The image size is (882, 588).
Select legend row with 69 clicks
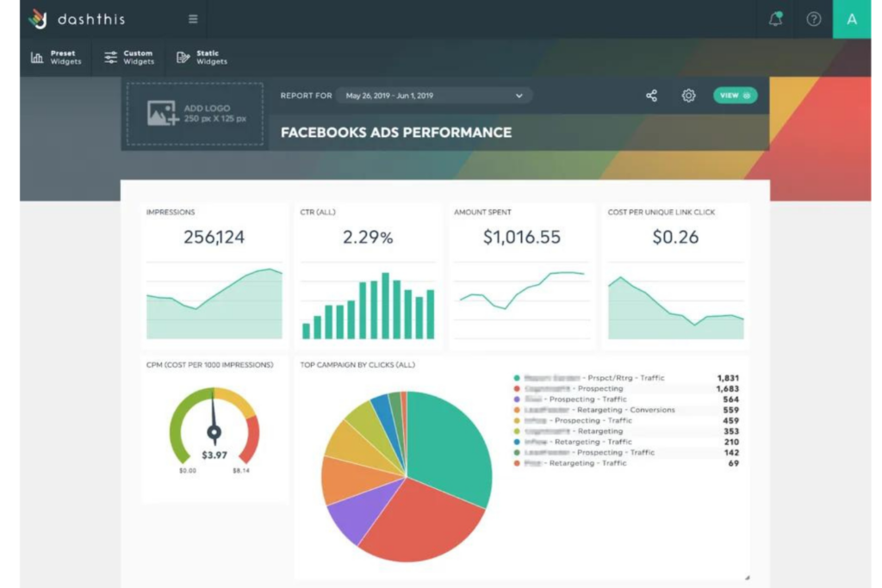[626, 463]
